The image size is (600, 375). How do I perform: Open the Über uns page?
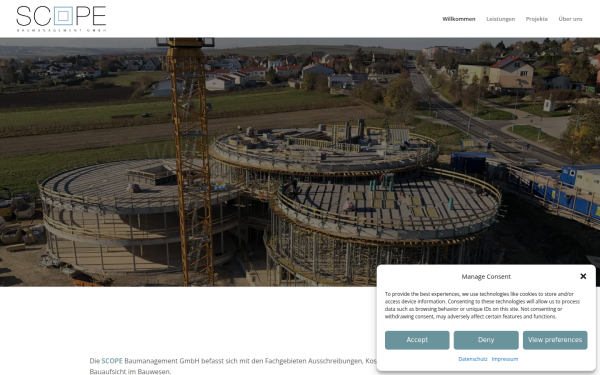tap(570, 19)
